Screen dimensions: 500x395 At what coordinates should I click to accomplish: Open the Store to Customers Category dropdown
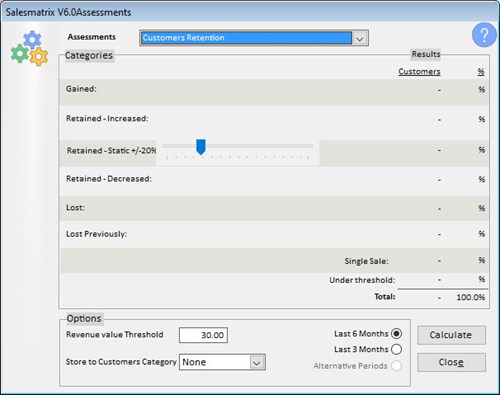coord(222,362)
